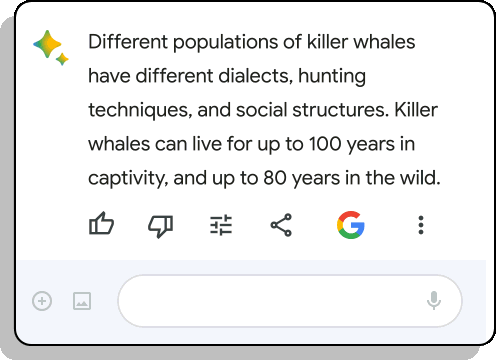Click the word "dialects" in the response

coord(256,76)
